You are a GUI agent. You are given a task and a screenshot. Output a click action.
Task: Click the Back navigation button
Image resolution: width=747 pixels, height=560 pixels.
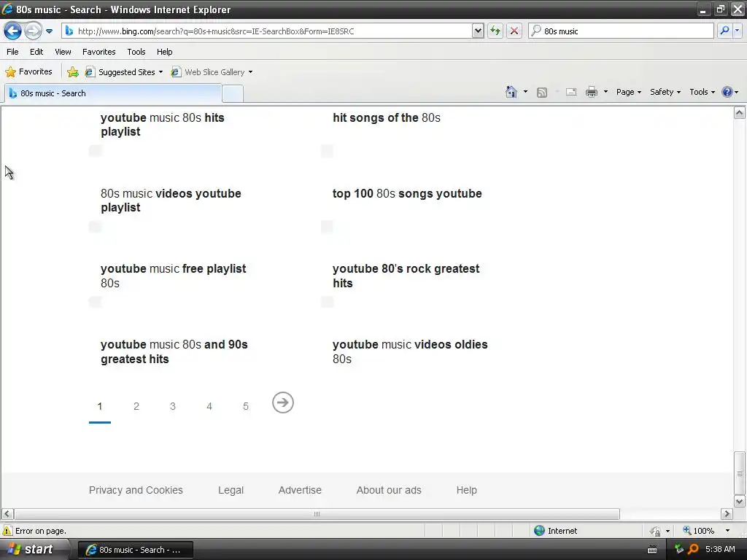(13, 31)
